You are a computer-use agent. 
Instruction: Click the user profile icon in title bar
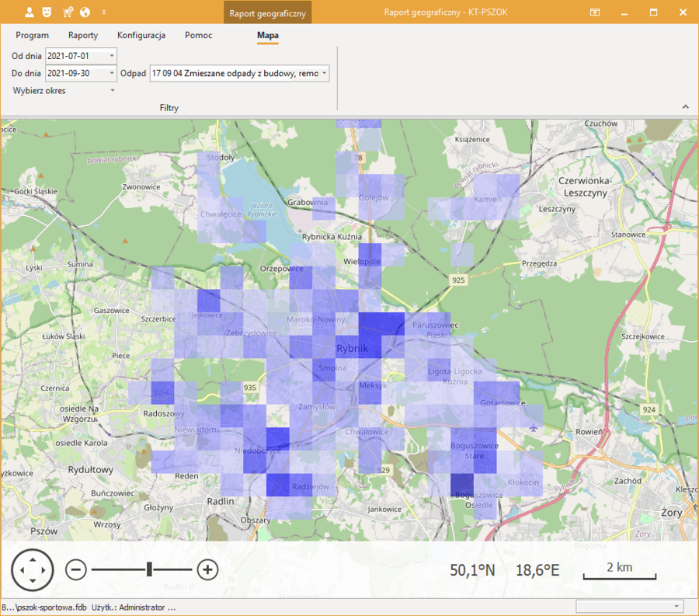[30, 12]
